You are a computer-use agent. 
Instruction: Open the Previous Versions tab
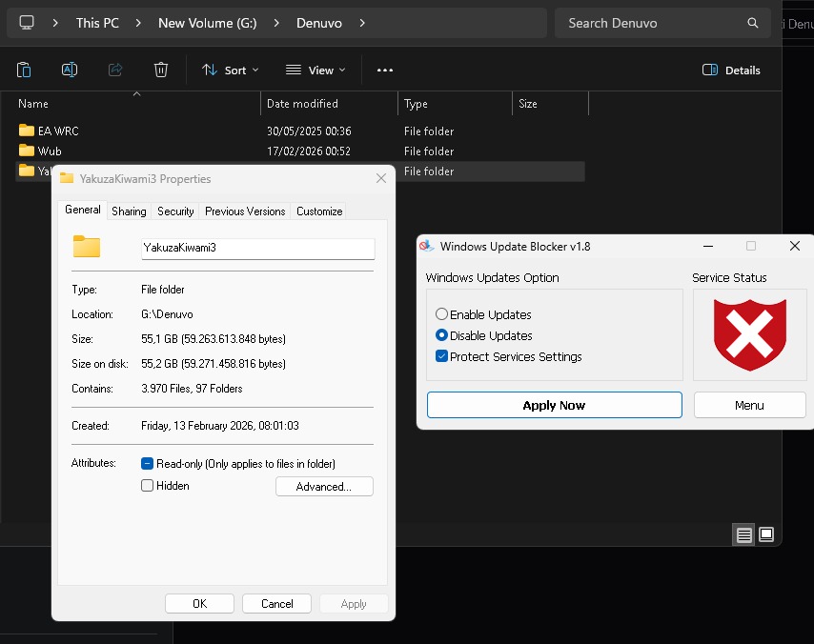pyautogui.click(x=245, y=211)
